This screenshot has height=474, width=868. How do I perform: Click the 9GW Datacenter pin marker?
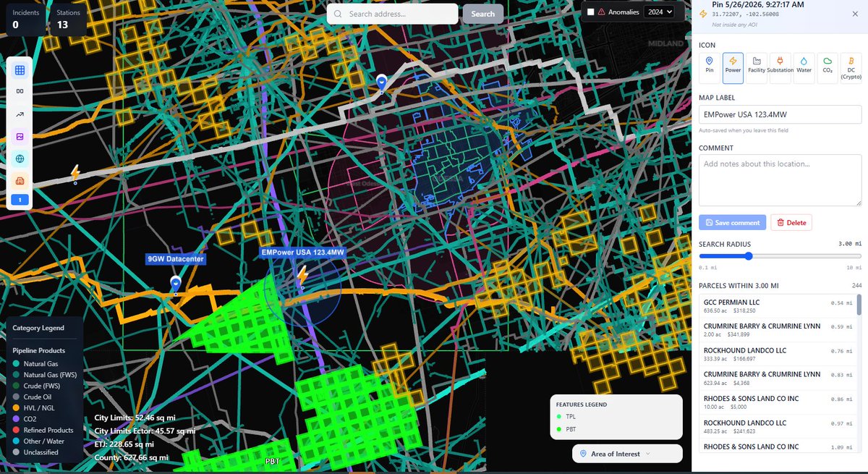pyautogui.click(x=175, y=285)
